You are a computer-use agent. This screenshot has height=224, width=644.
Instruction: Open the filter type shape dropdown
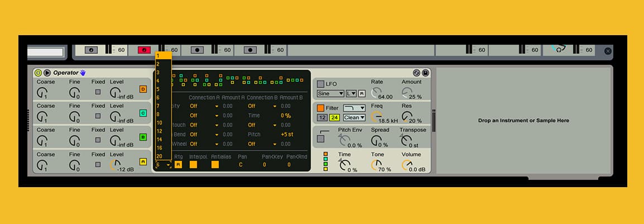[354, 108]
